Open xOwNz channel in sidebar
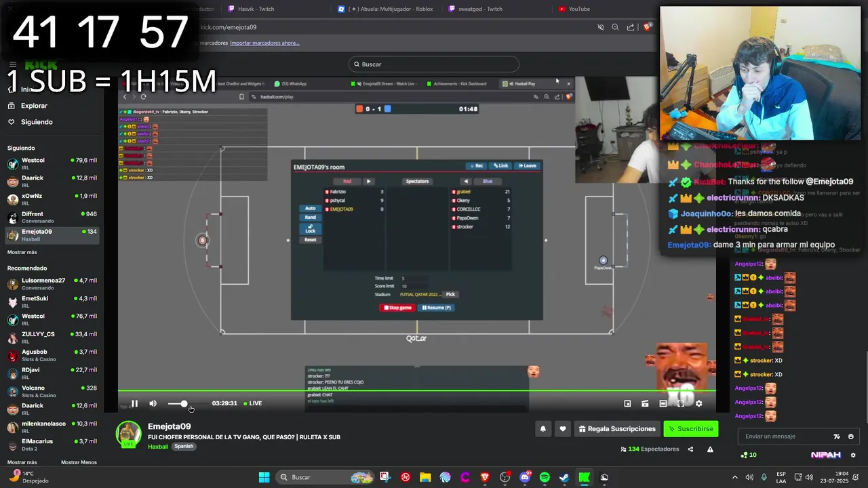 (x=52, y=199)
